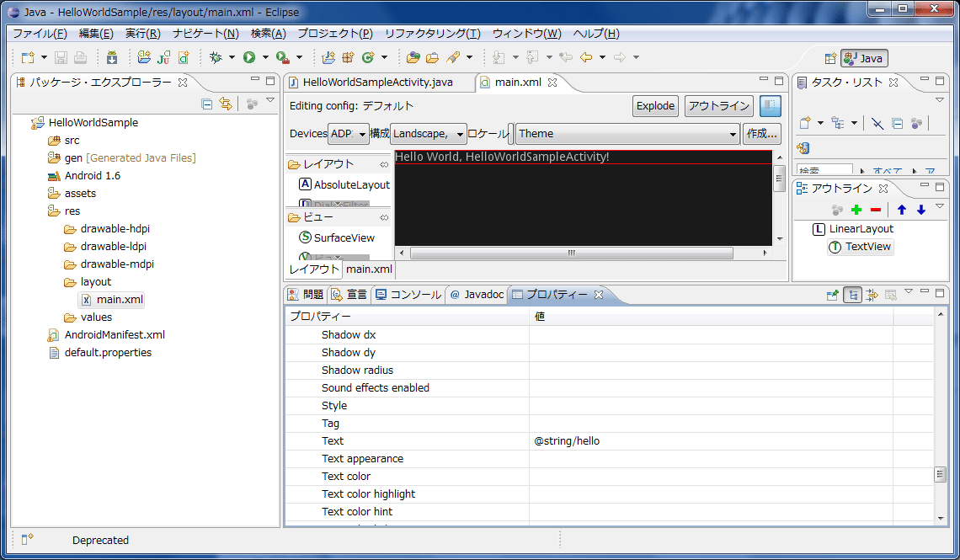Click the 作成... button
The width and height of the screenshot is (960, 560).
click(x=761, y=133)
